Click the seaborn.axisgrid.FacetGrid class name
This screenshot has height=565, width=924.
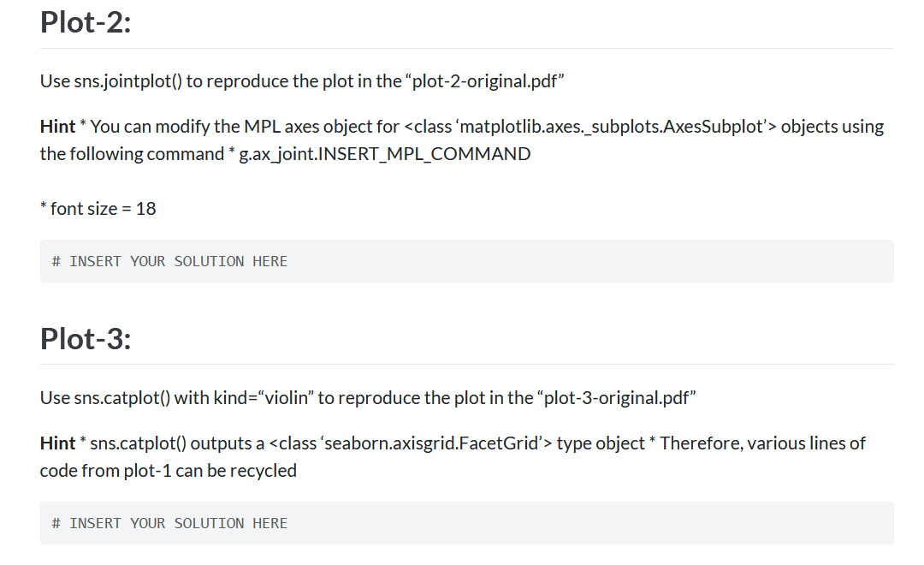(x=431, y=443)
